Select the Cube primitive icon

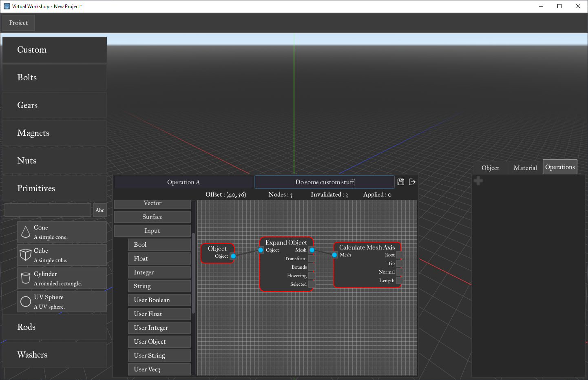26,255
